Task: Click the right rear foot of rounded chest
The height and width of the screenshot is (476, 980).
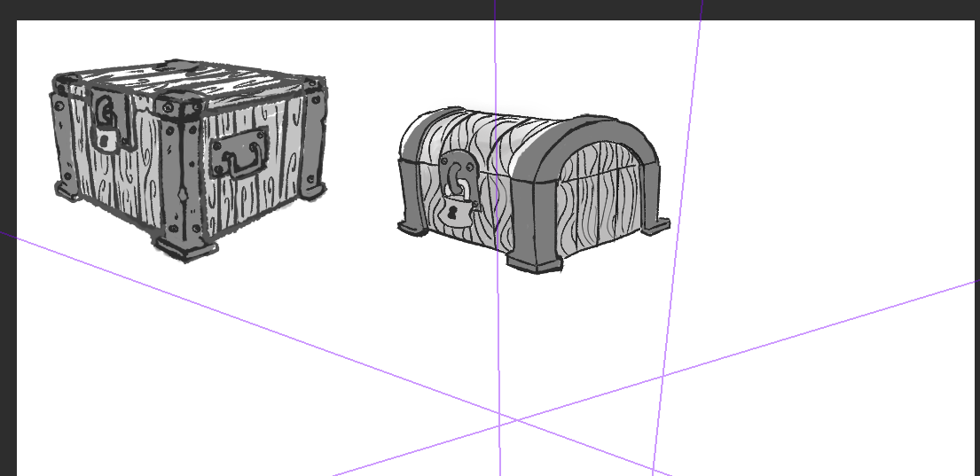Action: pos(656,227)
